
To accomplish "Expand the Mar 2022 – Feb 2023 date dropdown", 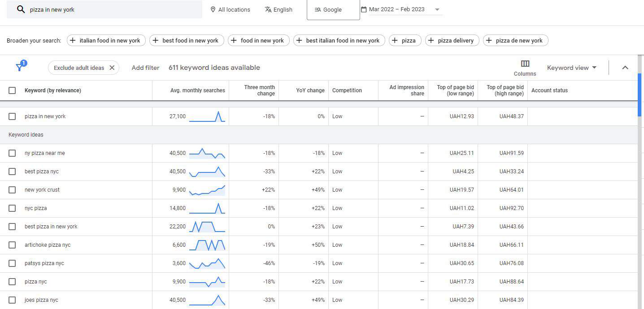I will [437, 9].
